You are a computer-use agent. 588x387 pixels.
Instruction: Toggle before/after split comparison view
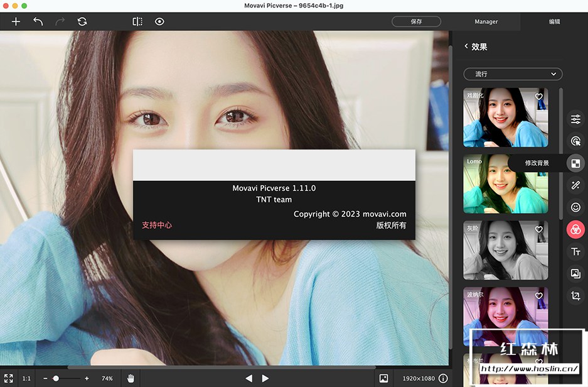(137, 21)
